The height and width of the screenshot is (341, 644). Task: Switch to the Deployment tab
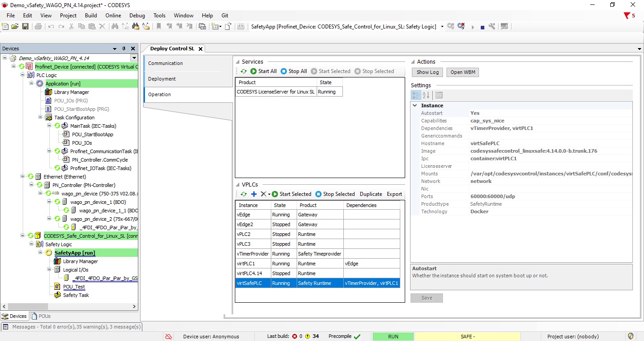click(162, 79)
